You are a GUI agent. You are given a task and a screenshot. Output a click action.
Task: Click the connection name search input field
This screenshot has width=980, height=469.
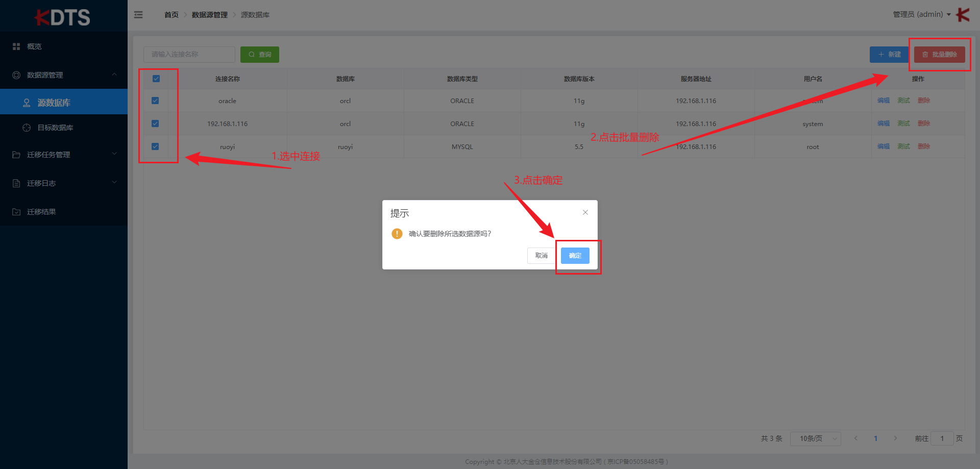tap(188, 54)
